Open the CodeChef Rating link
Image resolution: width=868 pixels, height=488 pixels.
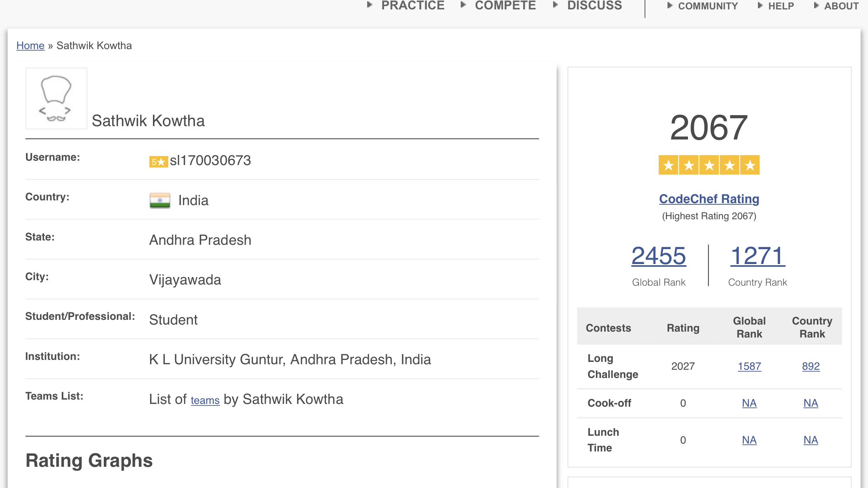click(x=709, y=199)
